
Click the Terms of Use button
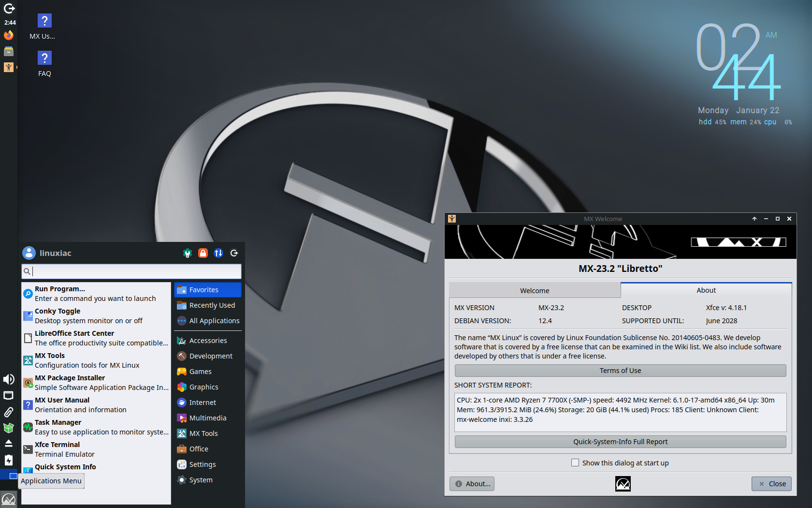620,371
